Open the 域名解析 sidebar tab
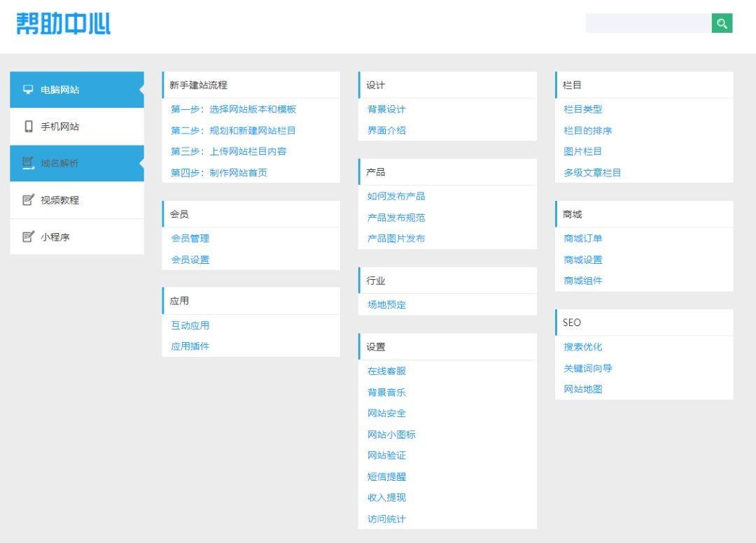 point(77,163)
